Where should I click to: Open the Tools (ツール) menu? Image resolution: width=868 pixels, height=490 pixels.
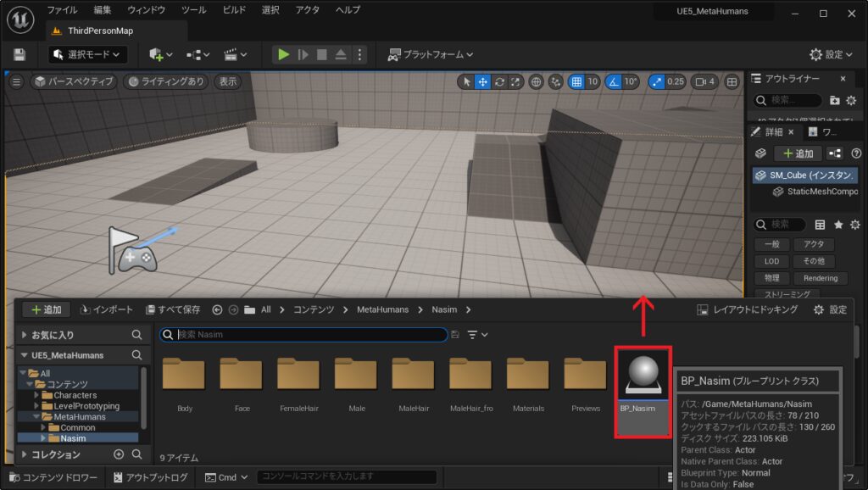tap(194, 10)
